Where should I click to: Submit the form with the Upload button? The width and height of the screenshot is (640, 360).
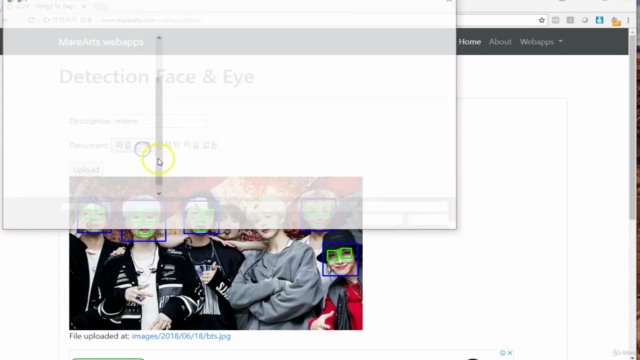tap(86, 169)
